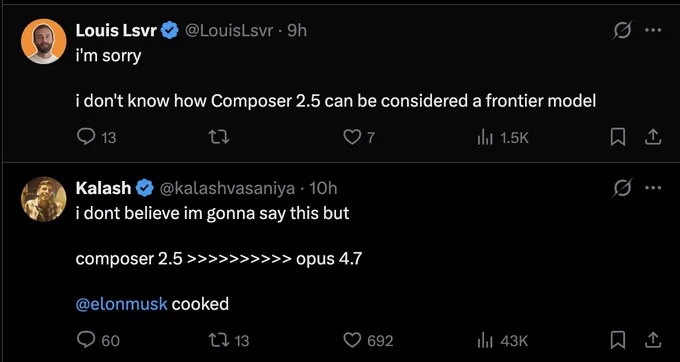Open more options on Kalash's tweet
This screenshot has width=680, height=362.
pos(653,188)
